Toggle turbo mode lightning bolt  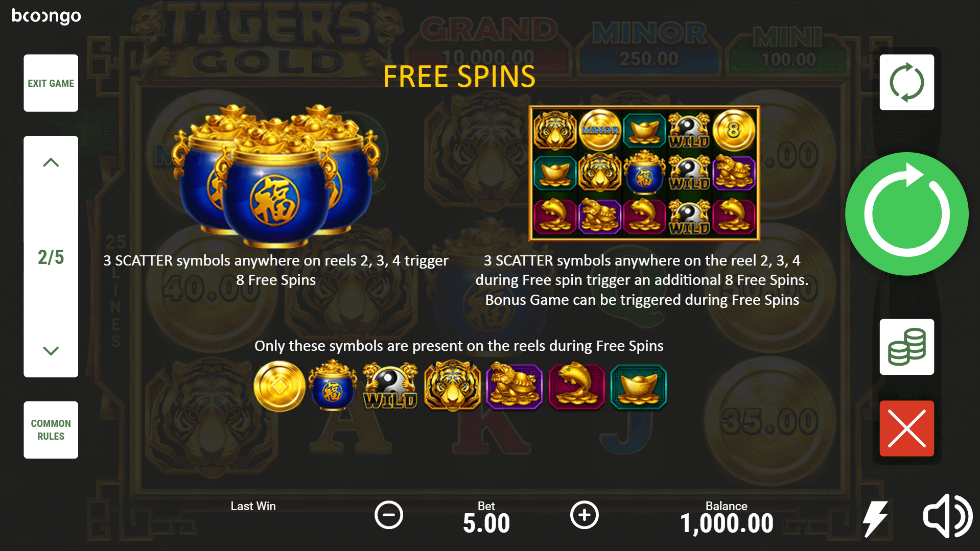[875, 518]
